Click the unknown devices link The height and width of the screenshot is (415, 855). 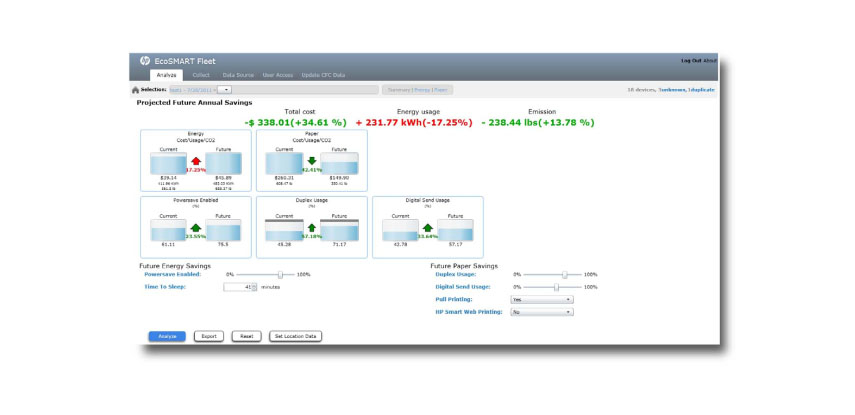pos(671,90)
